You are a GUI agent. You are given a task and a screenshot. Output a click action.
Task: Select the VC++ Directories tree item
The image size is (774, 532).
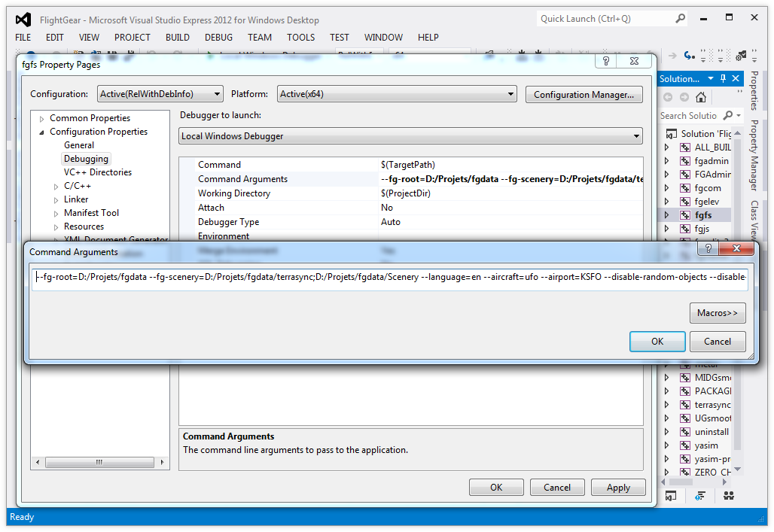click(98, 172)
